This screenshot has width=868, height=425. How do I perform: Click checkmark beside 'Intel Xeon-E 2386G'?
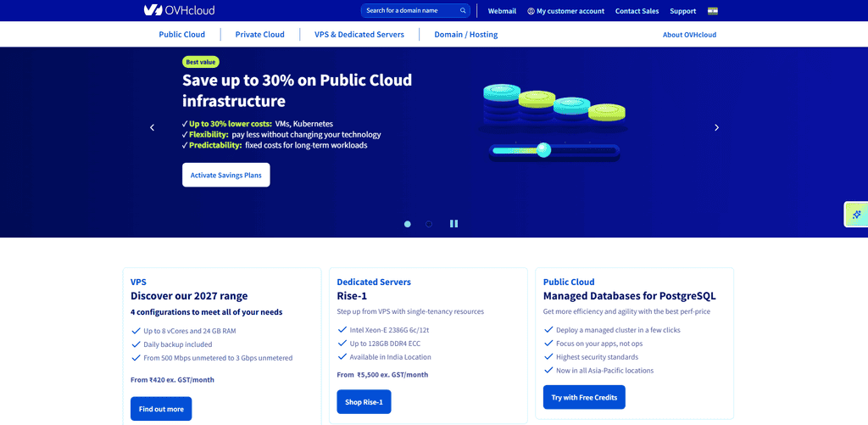click(x=342, y=330)
